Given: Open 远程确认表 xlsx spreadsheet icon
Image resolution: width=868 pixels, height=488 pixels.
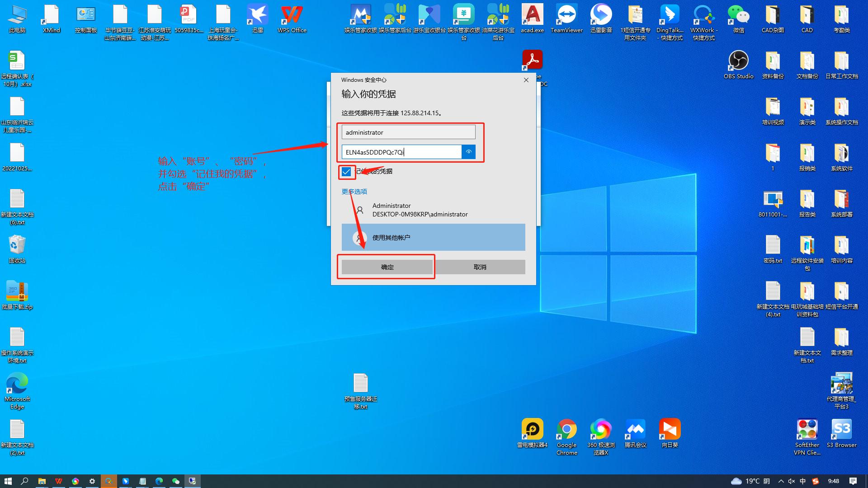Looking at the screenshot, I should click(17, 69).
